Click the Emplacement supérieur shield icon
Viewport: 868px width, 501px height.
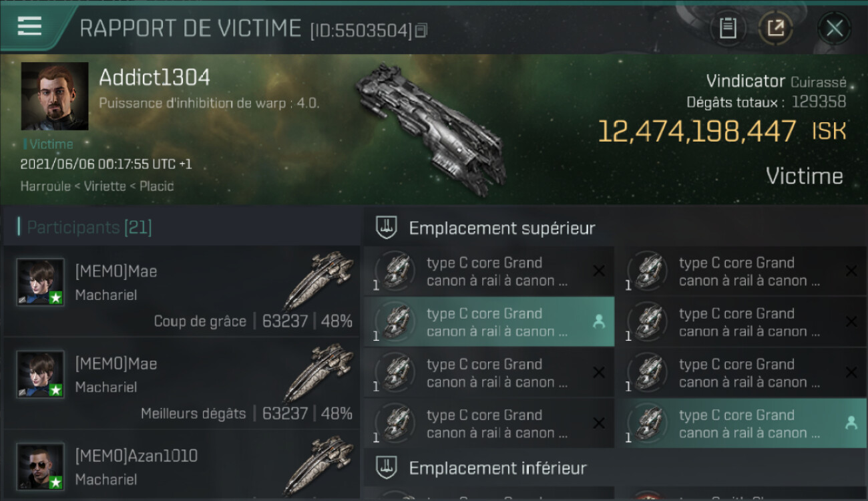pyautogui.click(x=387, y=228)
